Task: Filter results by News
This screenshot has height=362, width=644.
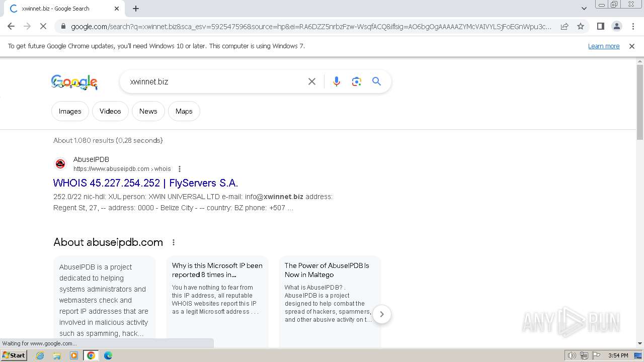Action: click(x=148, y=111)
